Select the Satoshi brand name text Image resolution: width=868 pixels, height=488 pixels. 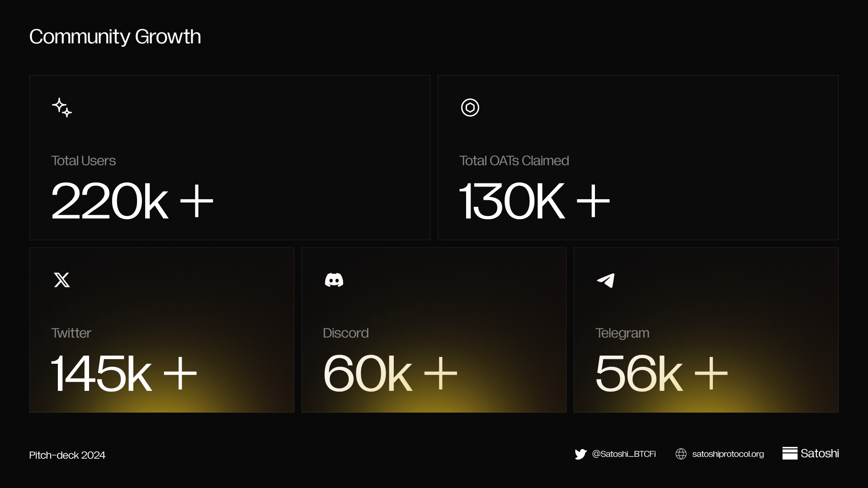point(820,453)
